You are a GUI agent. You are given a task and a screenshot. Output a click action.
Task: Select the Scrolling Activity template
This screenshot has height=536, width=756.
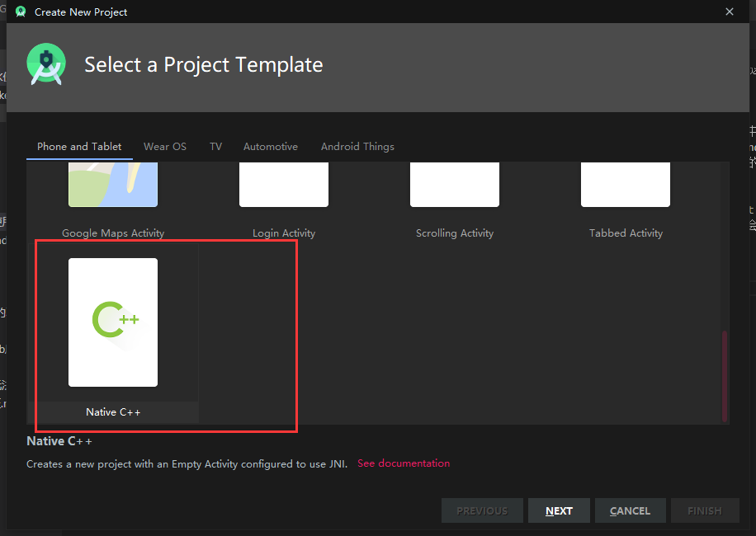[454, 185]
